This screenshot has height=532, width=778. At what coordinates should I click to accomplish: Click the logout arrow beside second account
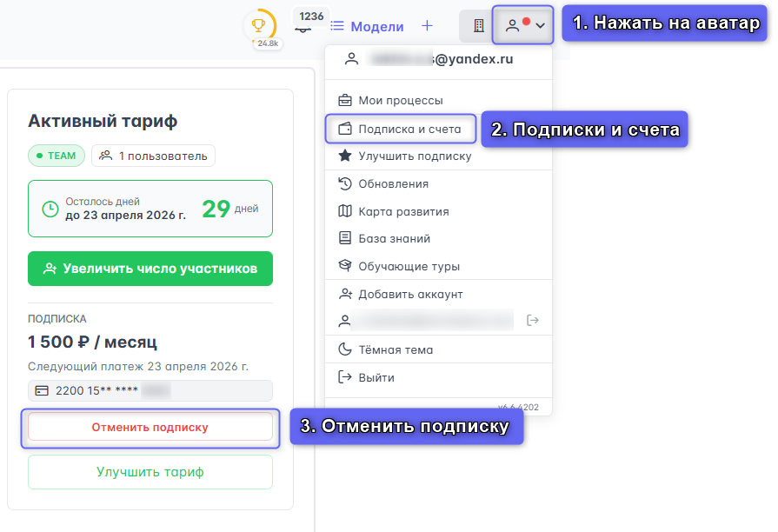coord(533,321)
